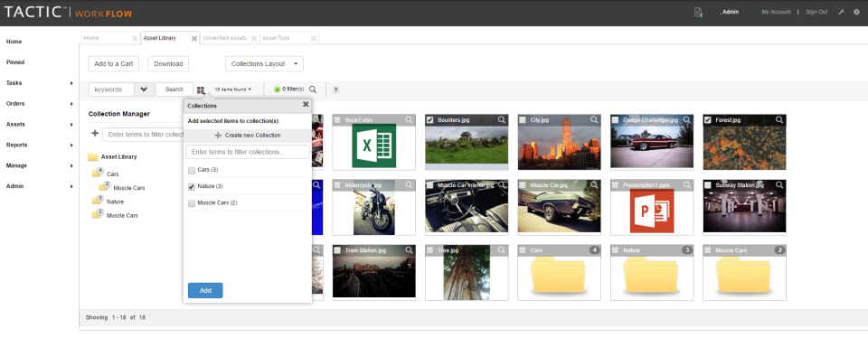
Task: Open the Nature folder in Collection Manager tree
Action: click(108, 202)
